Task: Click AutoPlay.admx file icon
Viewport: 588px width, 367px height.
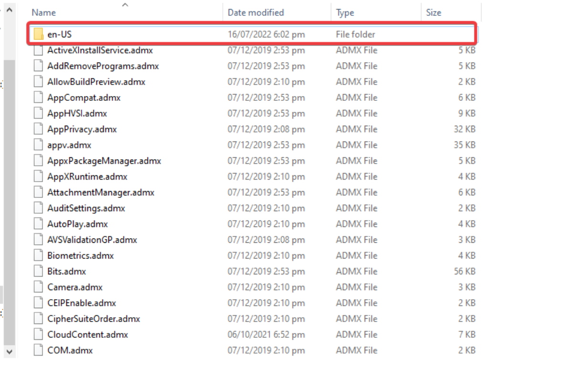Action: pos(39,224)
